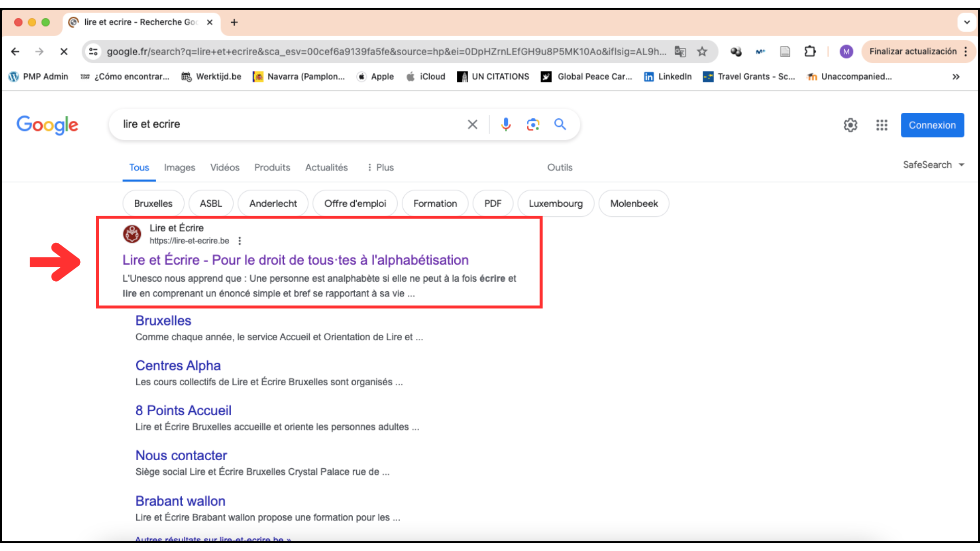The height and width of the screenshot is (551, 980).
Task: Switch to the Images tab
Action: [179, 167]
